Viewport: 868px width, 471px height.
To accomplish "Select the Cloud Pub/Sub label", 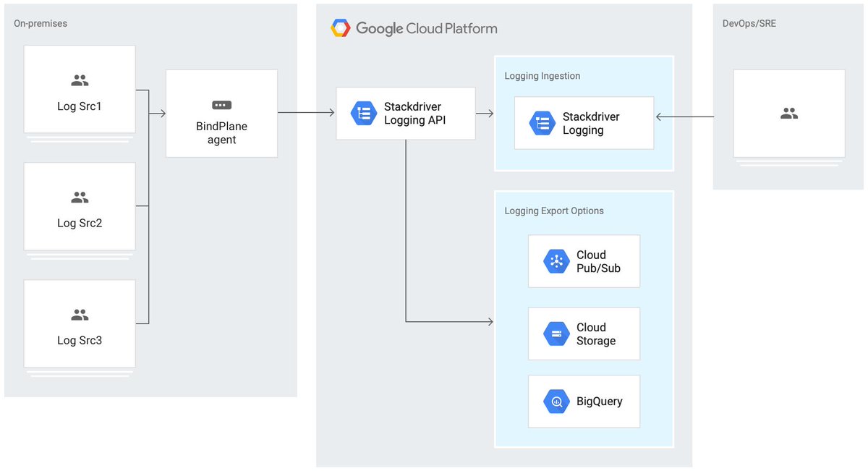I will coord(598,261).
